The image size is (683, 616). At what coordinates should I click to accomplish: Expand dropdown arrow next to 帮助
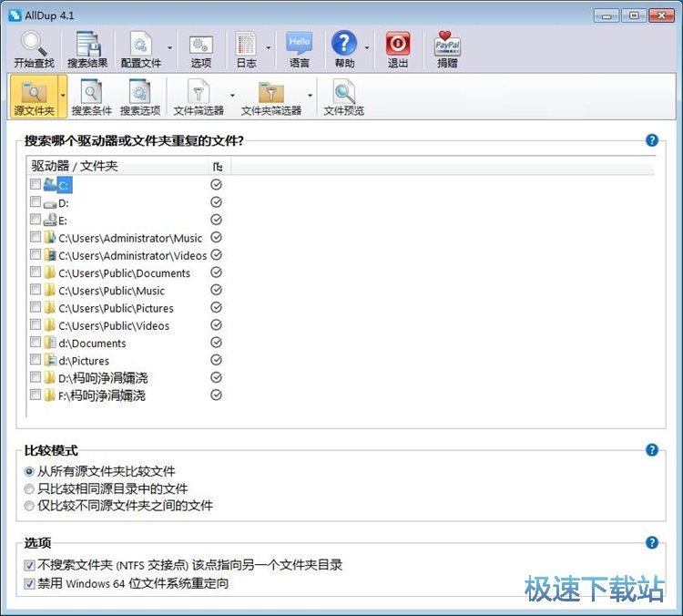click(x=367, y=48)
